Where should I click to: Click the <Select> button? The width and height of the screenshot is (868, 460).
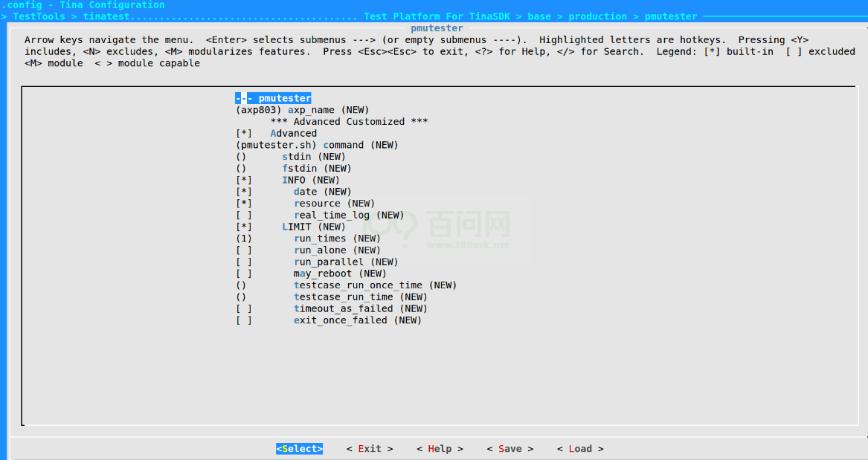coord(300,449)
